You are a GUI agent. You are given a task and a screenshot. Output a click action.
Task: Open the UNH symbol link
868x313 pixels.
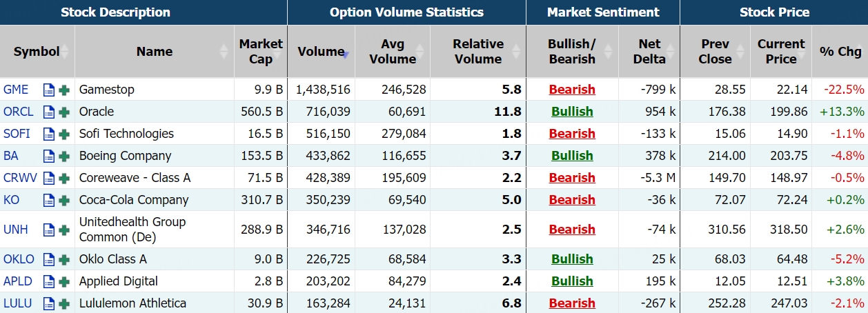(16, 230)
